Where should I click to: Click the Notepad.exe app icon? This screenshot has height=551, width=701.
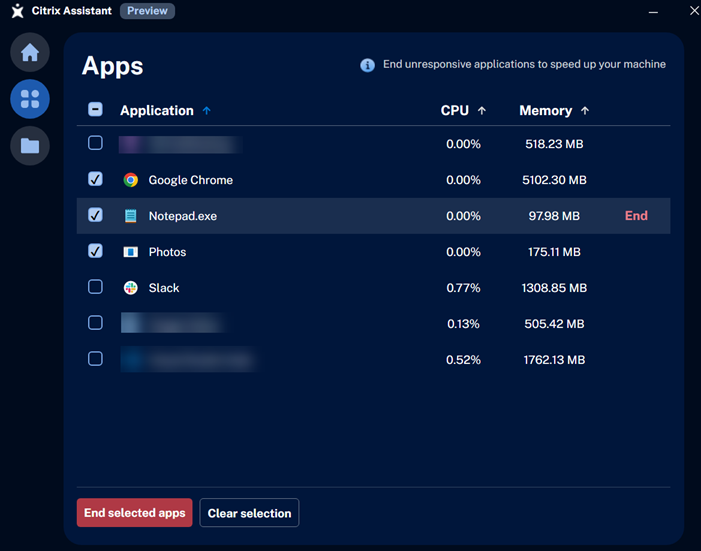[x=130, y=216]
